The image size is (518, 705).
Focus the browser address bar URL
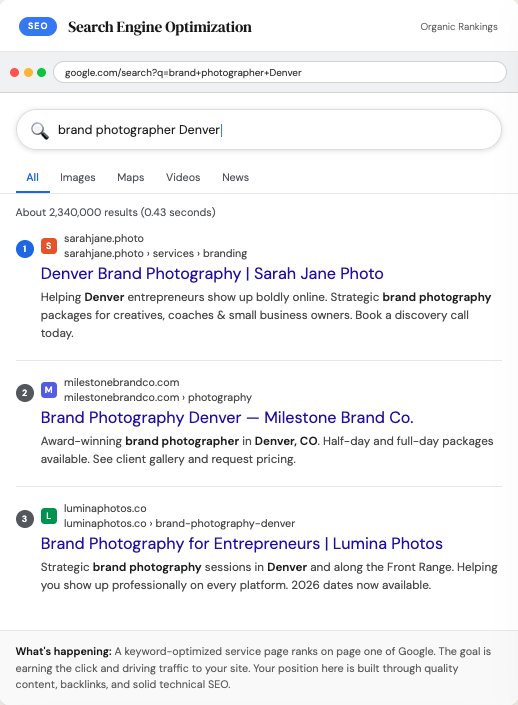[x=280, y=72]
